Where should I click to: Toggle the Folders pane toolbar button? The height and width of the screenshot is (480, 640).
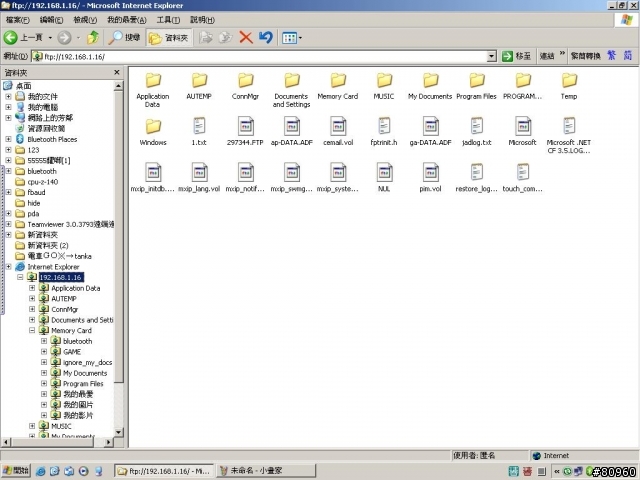click(x=169, y=38)
